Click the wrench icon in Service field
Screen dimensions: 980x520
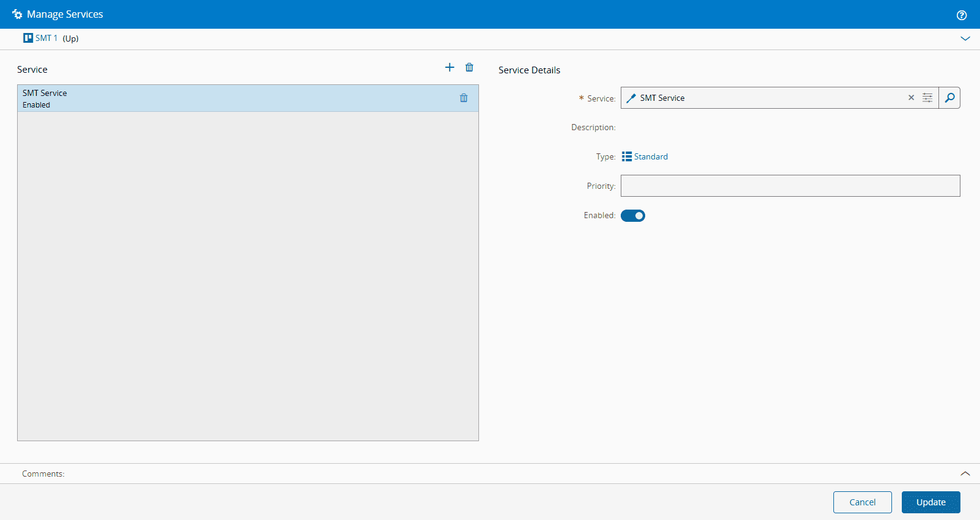[x=631, y=98]
